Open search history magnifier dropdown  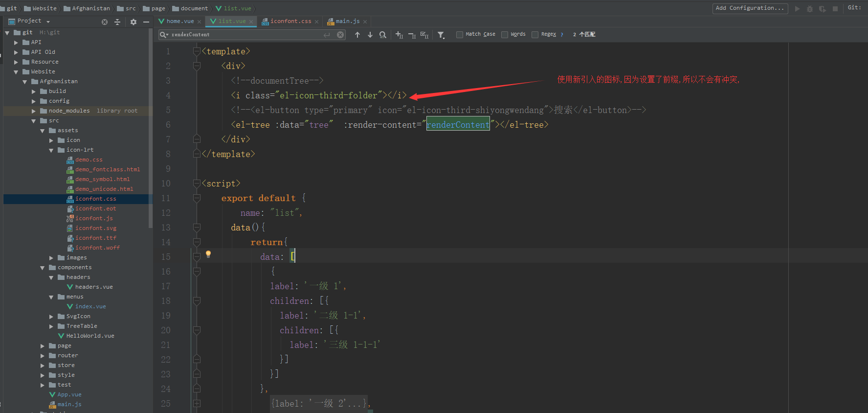click(x=164, y=35)
